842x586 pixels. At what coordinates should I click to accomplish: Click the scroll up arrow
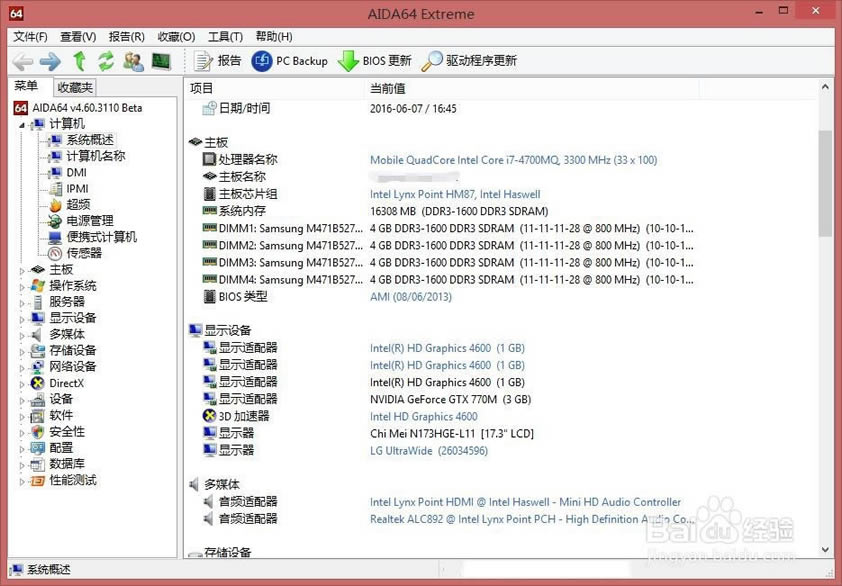825,87
